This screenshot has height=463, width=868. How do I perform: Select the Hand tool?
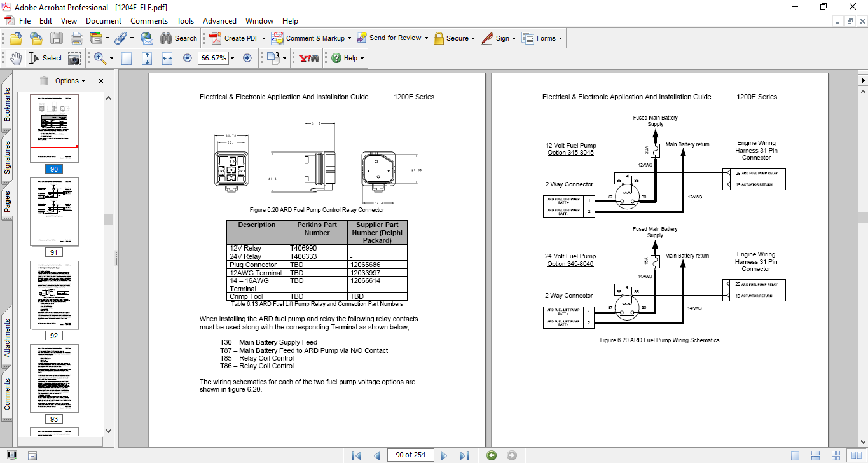click(x=16, y=57)
